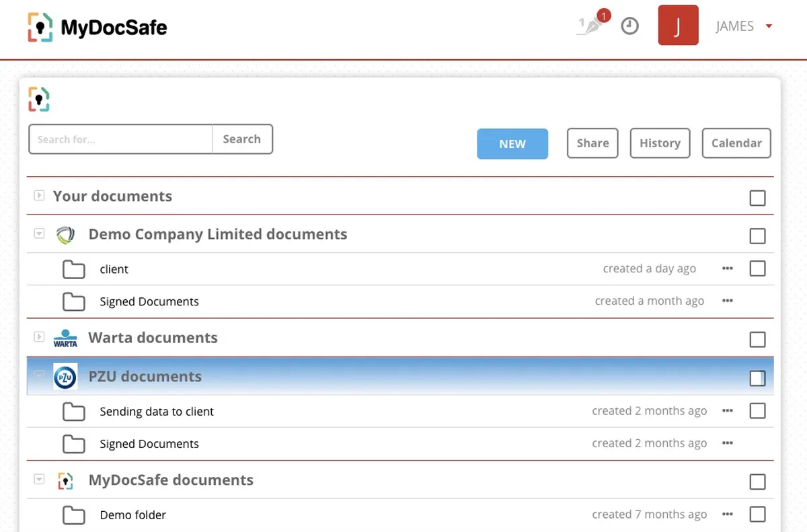Click the red J user avatar
The image size is (807, 532).
pos(678,26)
